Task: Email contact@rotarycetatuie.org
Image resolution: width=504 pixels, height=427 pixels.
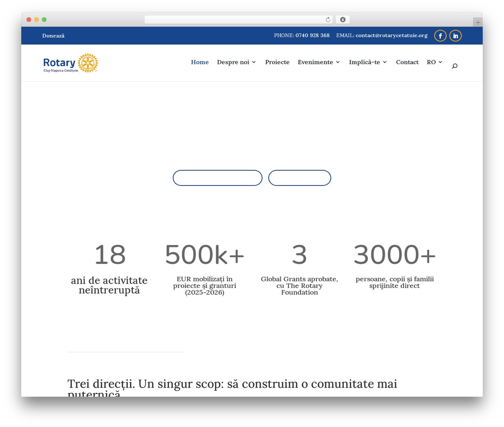Action: point(391,35)
